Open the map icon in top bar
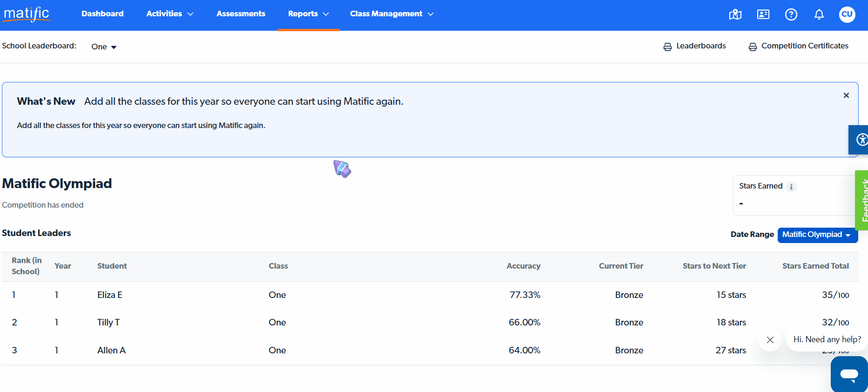This screenshot has height=392, width=868. [x=735, y=14]
